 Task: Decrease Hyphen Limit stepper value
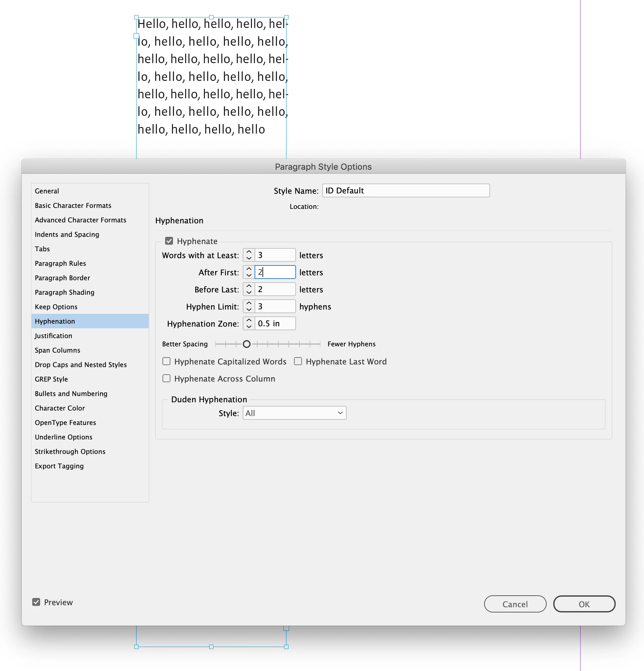coord(249,310)
